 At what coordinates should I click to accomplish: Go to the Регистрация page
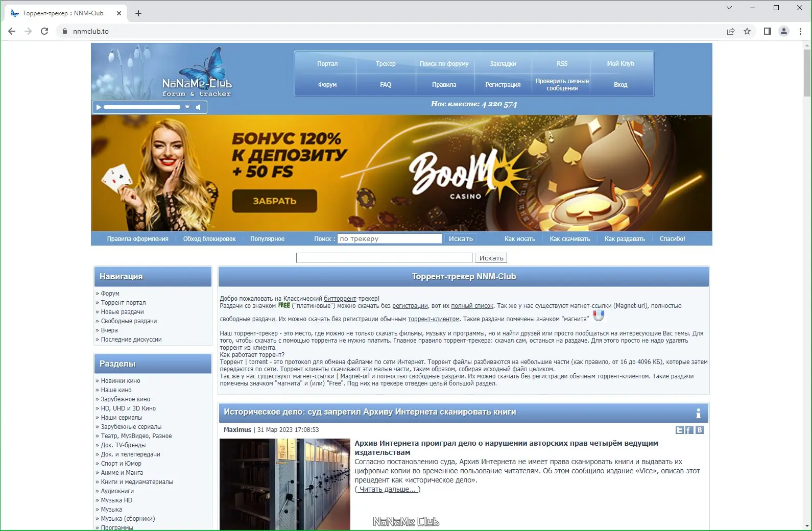point(503,85)
